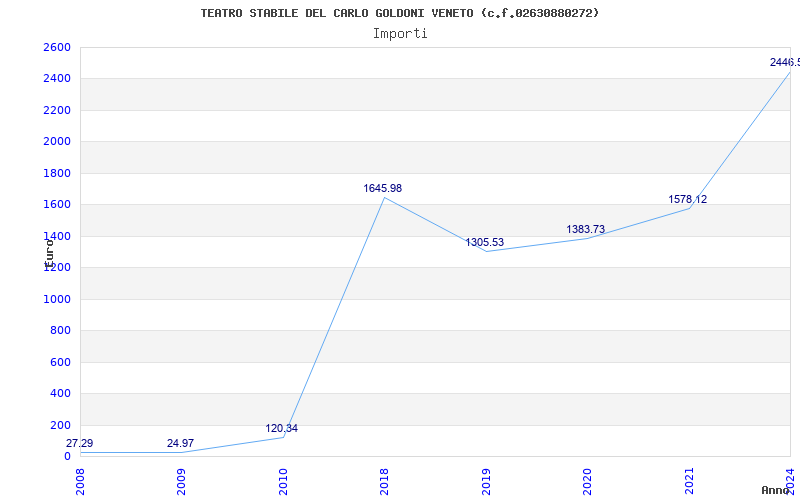Viewport: 800px width, 500px height.
Task: Click the 2400 y-axis tick label
Action: click(57, 79)
